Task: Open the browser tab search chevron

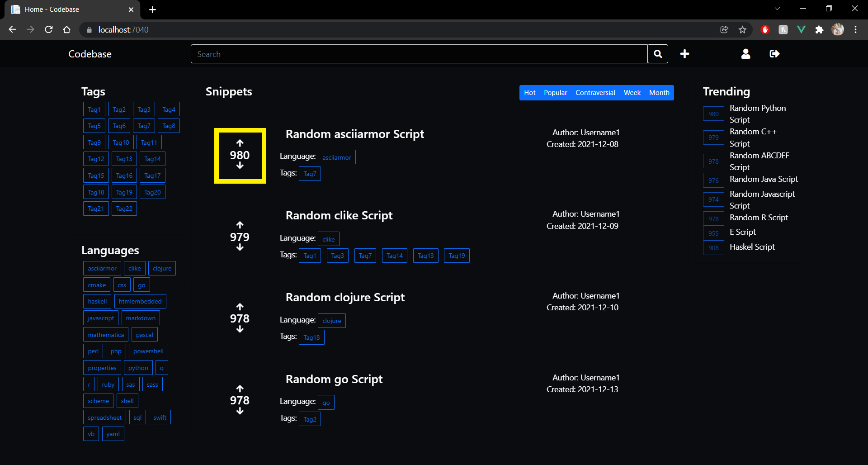Action: [777, 8]
